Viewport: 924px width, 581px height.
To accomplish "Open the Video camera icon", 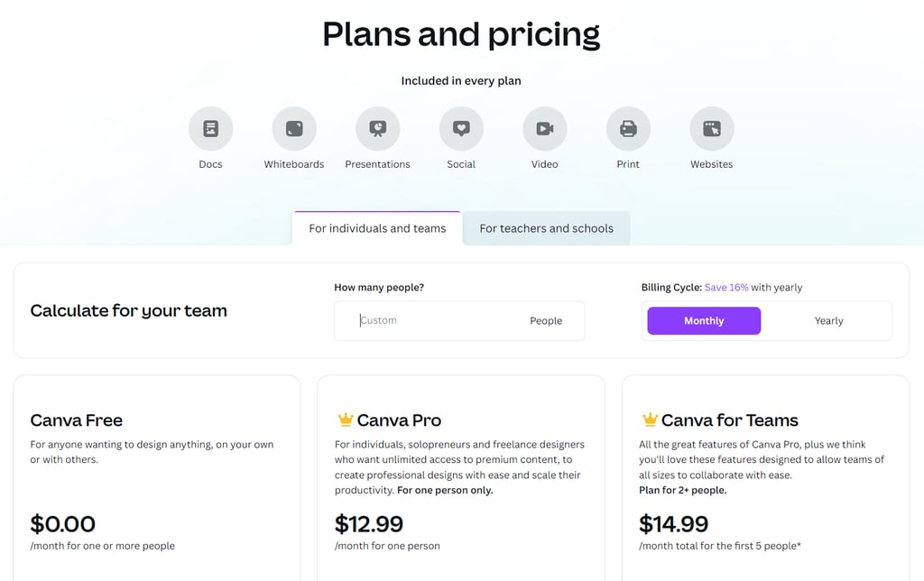I will pyautogui.click(x=544, y=129).
